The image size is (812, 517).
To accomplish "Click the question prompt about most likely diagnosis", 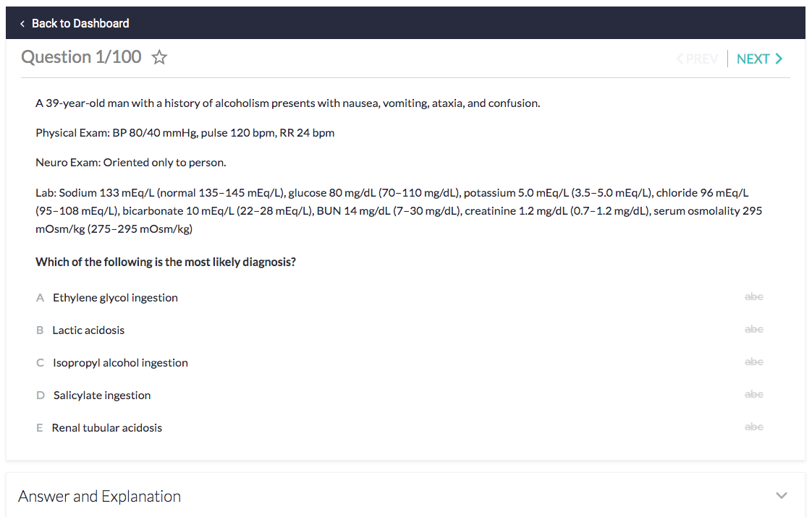I will (x=166, y=262).
